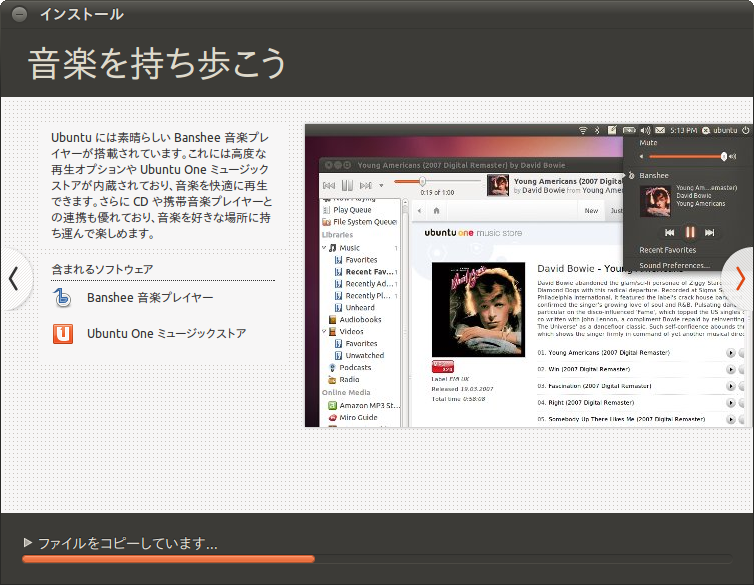Click the album cover thumbnail in Banshee header
Image resolution: width=754 pixels, height=585 pixels.
(x=498, y=185)
